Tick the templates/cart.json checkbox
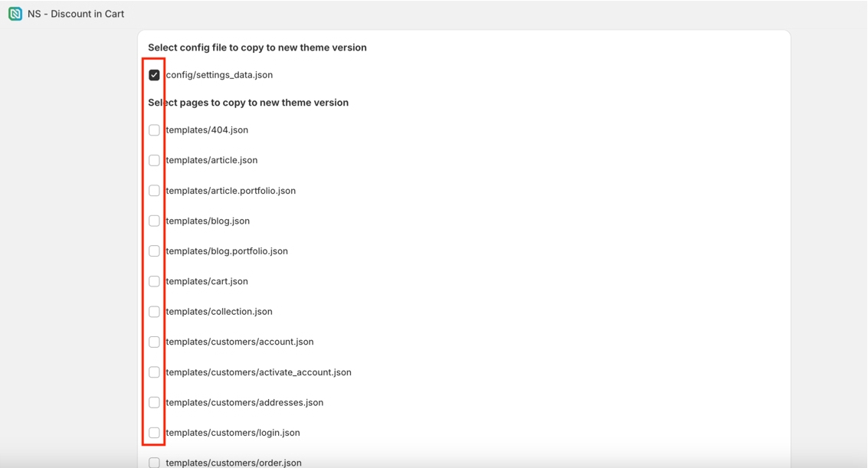This screenshot has width=868, height=468. pyautogui.click(x=154, y=281)
